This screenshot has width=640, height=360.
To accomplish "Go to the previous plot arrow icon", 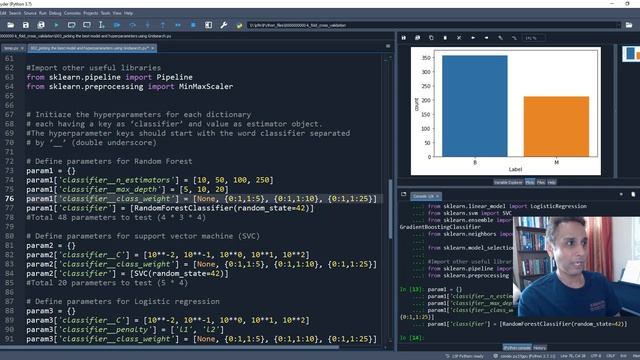I will 473,38.
